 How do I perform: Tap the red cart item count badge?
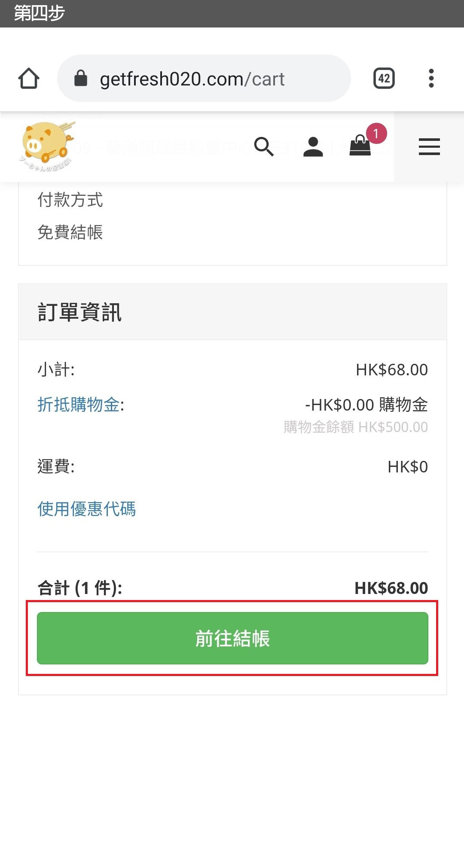376,134
